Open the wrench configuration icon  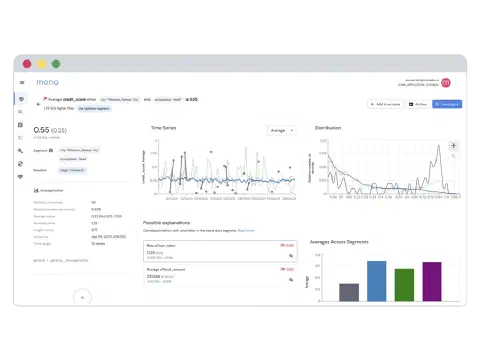click(20, 151)
